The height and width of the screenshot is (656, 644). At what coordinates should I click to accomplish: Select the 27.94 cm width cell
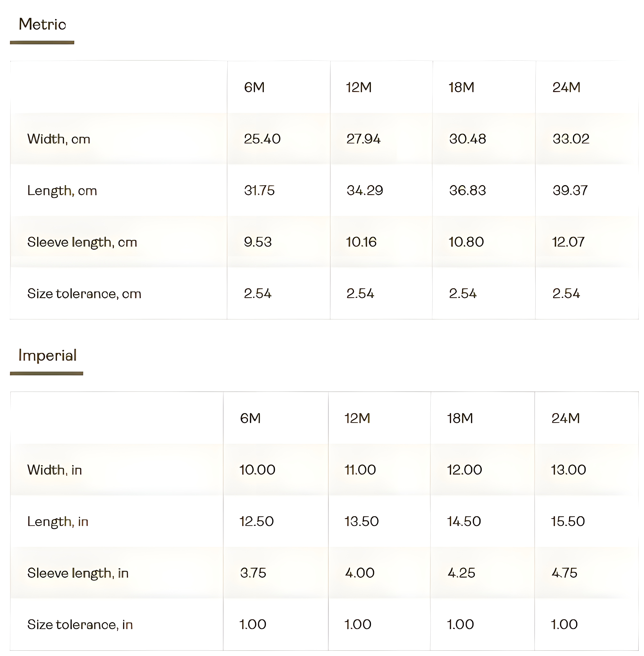coord(363,139)
